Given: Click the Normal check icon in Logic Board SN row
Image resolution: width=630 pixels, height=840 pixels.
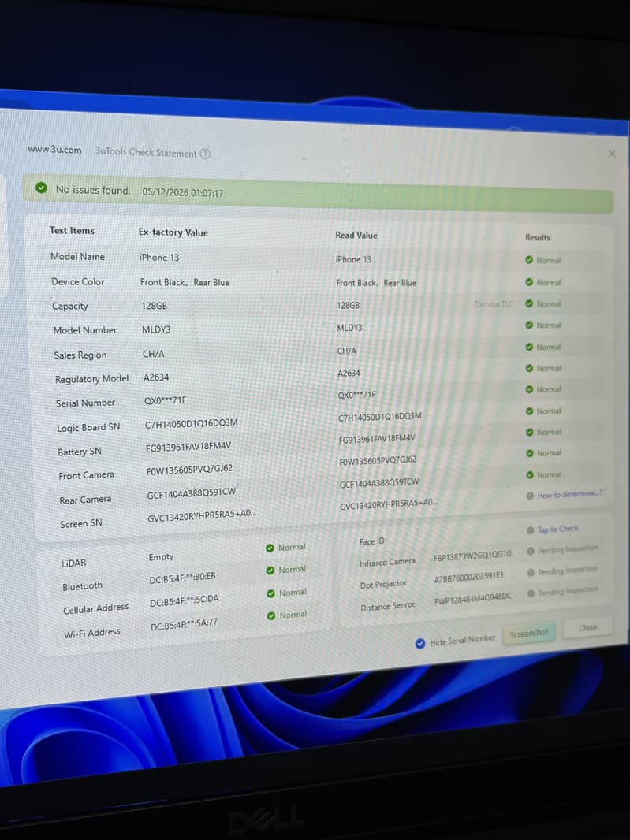Looking at the screenshot, I should [529, 411].
